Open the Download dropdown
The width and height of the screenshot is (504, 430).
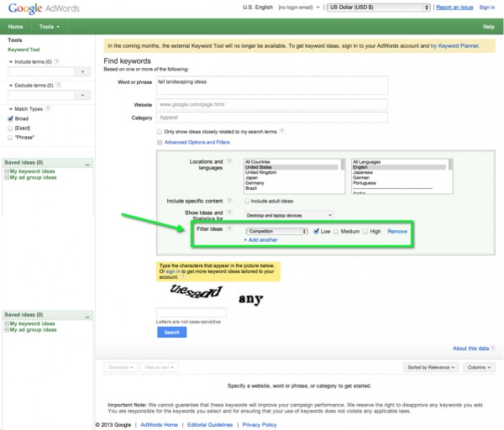click(120, 367)
